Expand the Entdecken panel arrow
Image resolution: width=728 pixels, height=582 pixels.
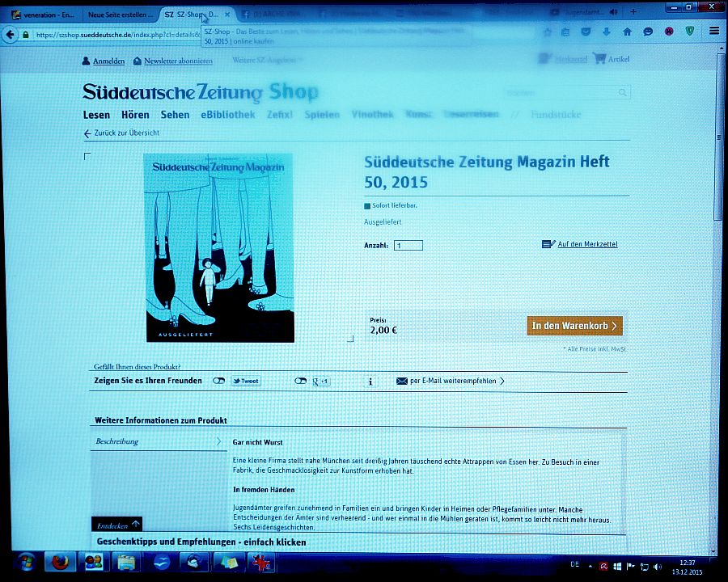click(135, 525)
